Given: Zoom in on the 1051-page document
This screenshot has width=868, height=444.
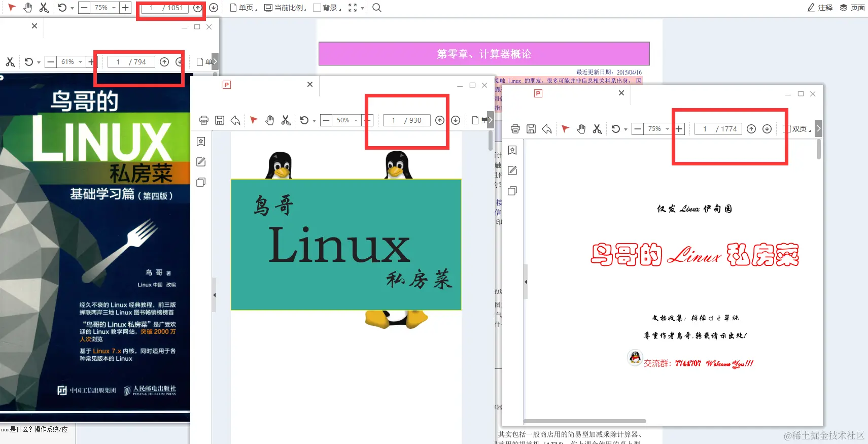Looking at the screenshot, I should coord(125,8).
